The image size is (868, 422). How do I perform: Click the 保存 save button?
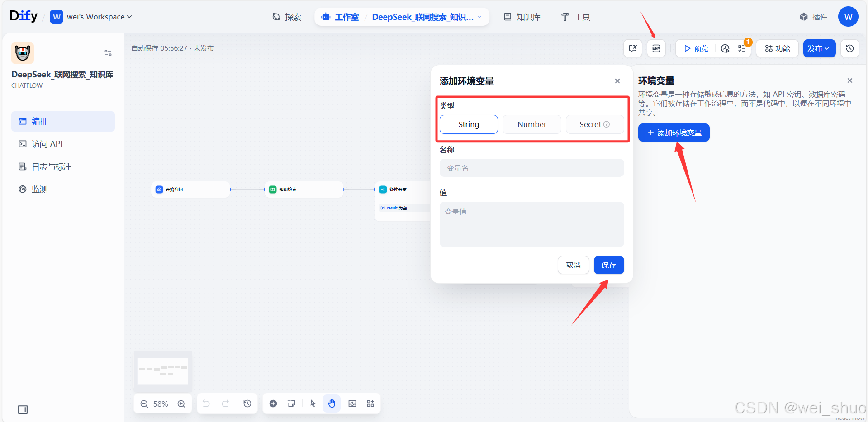click(x=609, y=265)
